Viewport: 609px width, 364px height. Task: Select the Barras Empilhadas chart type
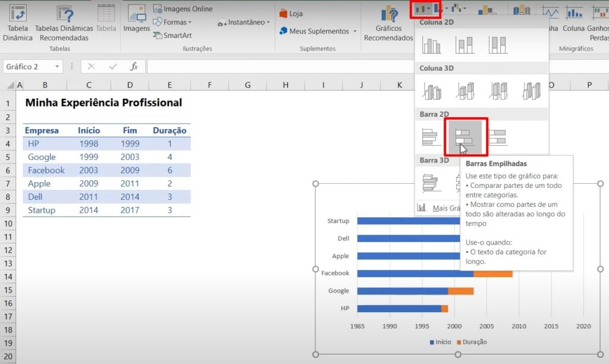click(466, 137)
